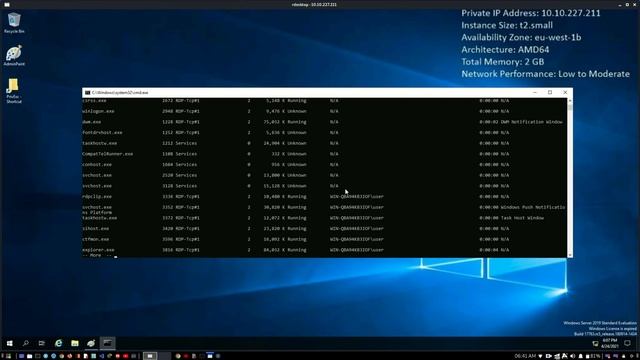The width and height of the screenshot is (640, 360).
Task: Click the sihost.exe process name
Action: click(x=96, y=229)
